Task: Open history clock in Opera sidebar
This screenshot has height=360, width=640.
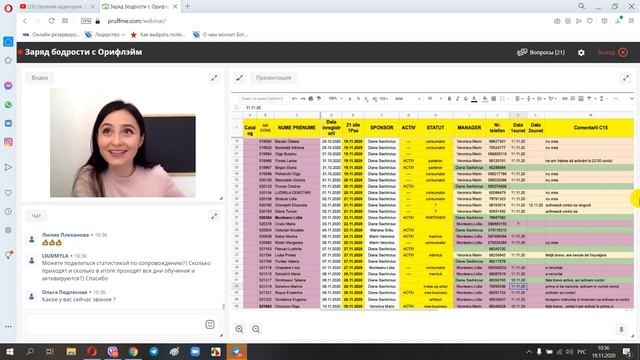Action: pyautogui.click(x=8, y=211)
